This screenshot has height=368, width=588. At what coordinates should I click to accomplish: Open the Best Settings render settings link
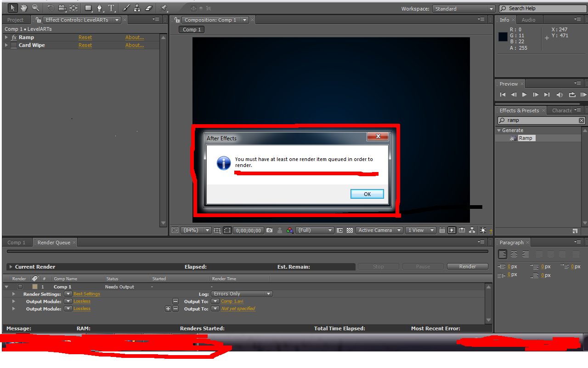pyautogui.click(x=87, y=294)
